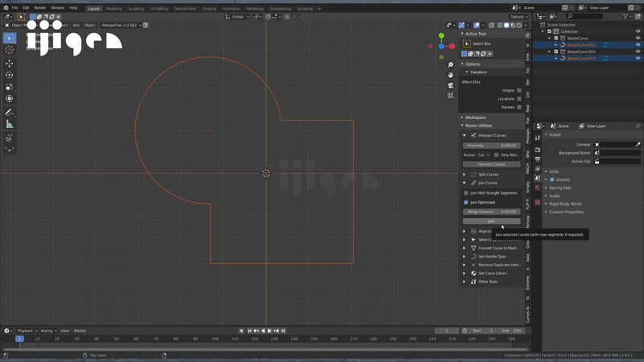
Task: Select the Move tool
Action: [x=10, y=64]
